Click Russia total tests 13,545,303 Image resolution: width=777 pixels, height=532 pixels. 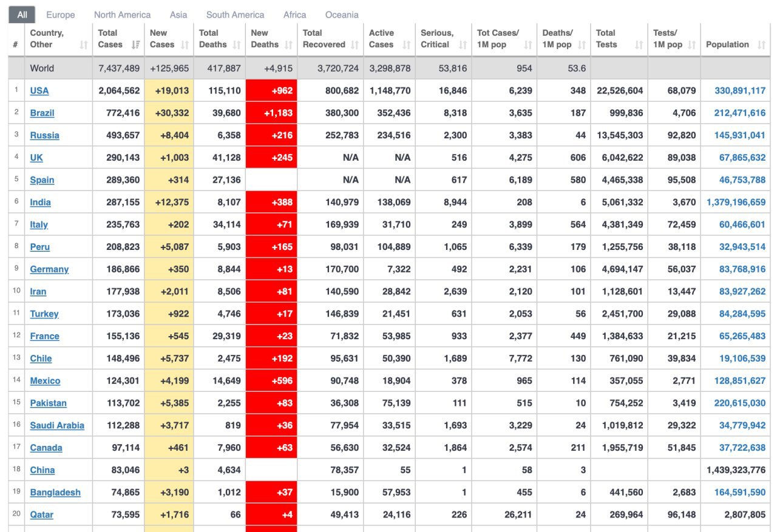point(620,135)
